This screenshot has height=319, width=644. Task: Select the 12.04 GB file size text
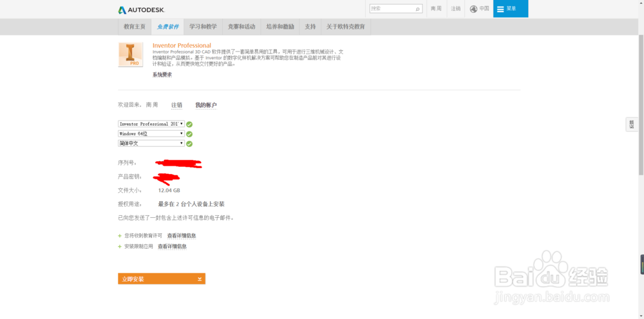(169, 190)
